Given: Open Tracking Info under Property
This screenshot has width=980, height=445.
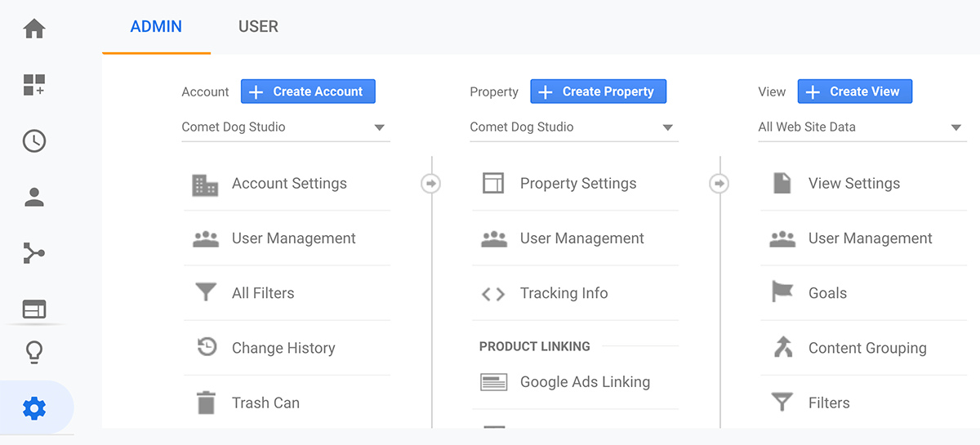Looking at the screenshot, I should pyautogui.click(x=576, y=293).
